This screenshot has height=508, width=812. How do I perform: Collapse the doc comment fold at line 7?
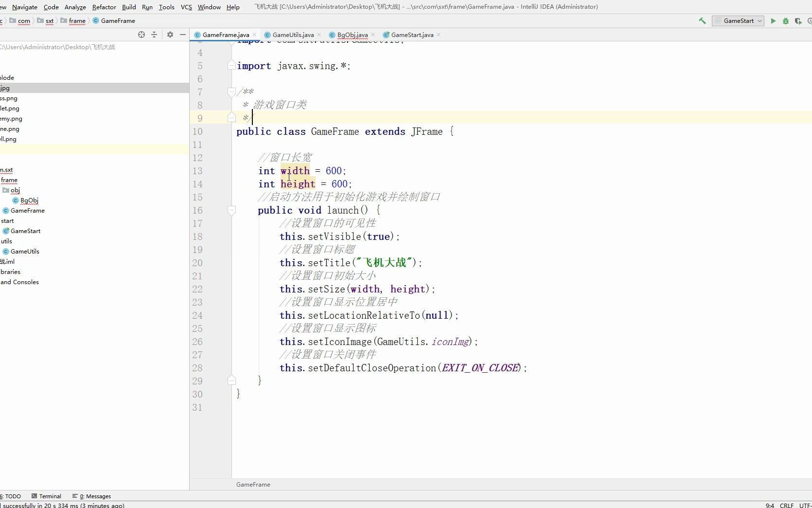(x=231, y=92)
